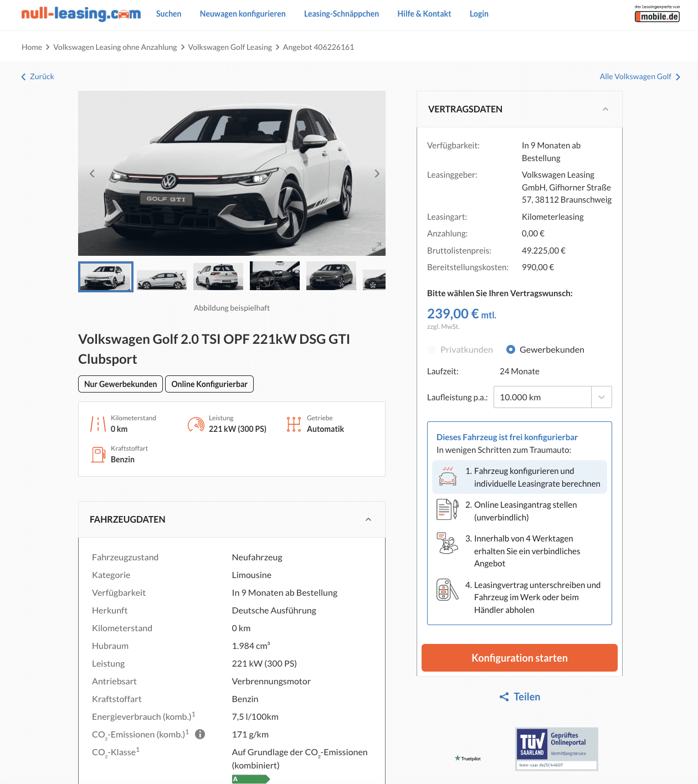Click the null-leasing.com logo

point(81,14)
